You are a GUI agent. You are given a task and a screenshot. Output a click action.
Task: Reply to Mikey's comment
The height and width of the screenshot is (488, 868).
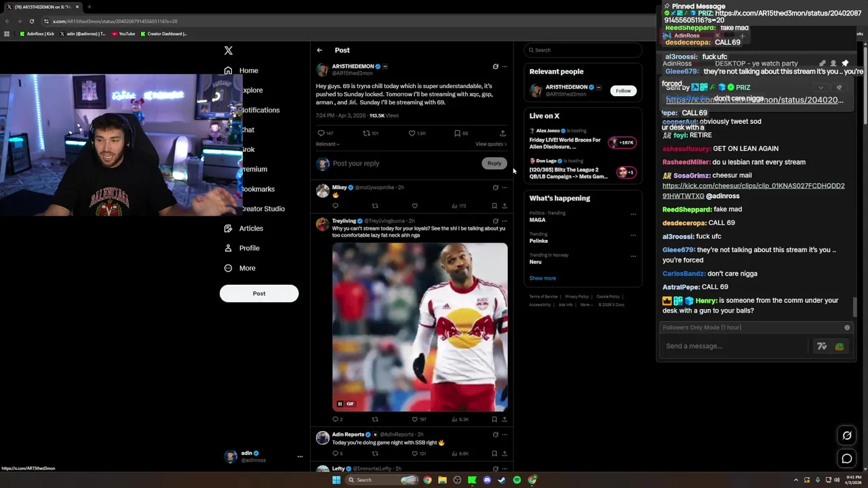[335, 206]
